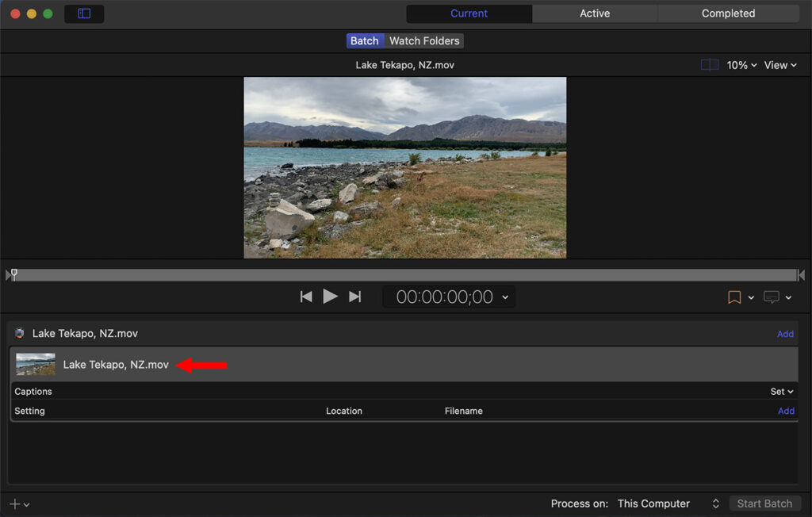Open the Set dropdown in the Captions row
This screenshot has width=812, height=517.
click(x=781, y=391)
